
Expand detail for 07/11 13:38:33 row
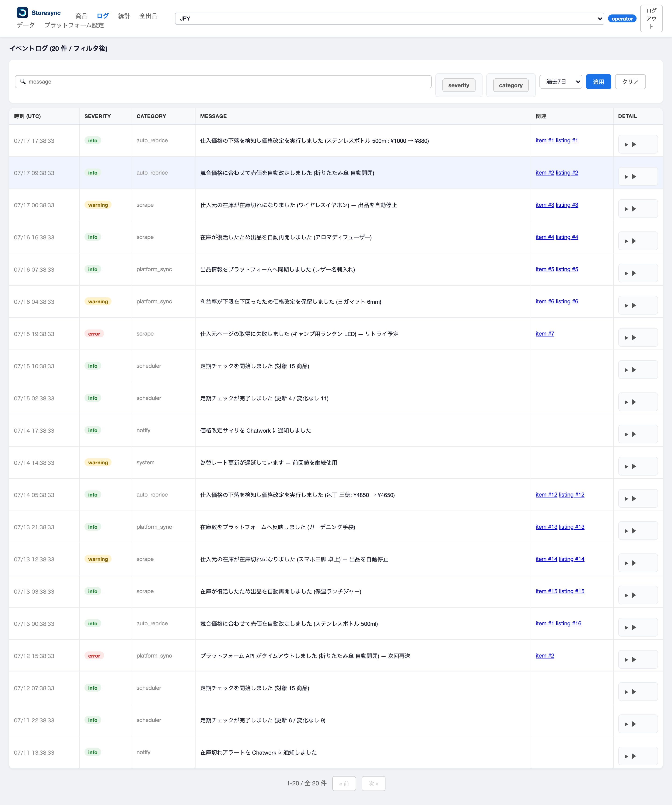[x=638, y=756]
